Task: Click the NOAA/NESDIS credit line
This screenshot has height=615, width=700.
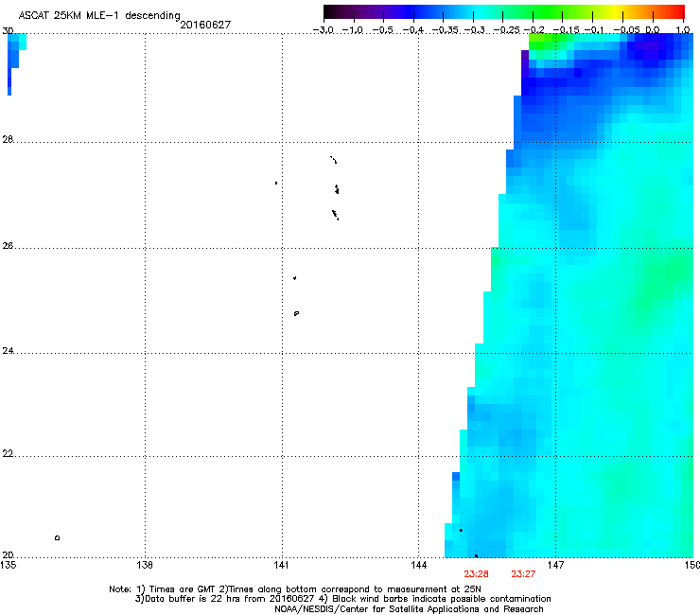Action: tap(409, 609)
